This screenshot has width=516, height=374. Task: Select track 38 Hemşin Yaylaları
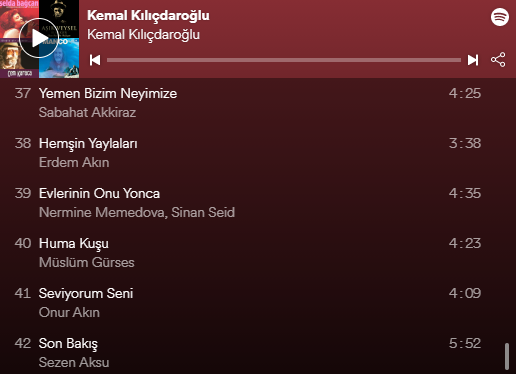click(x=248, y=153)
